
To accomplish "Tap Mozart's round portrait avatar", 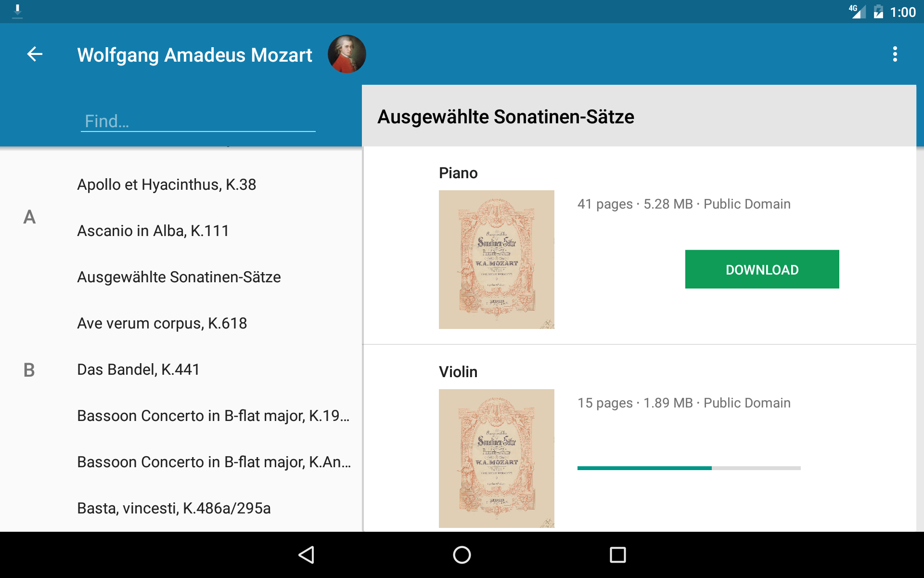I will point(346,54).
